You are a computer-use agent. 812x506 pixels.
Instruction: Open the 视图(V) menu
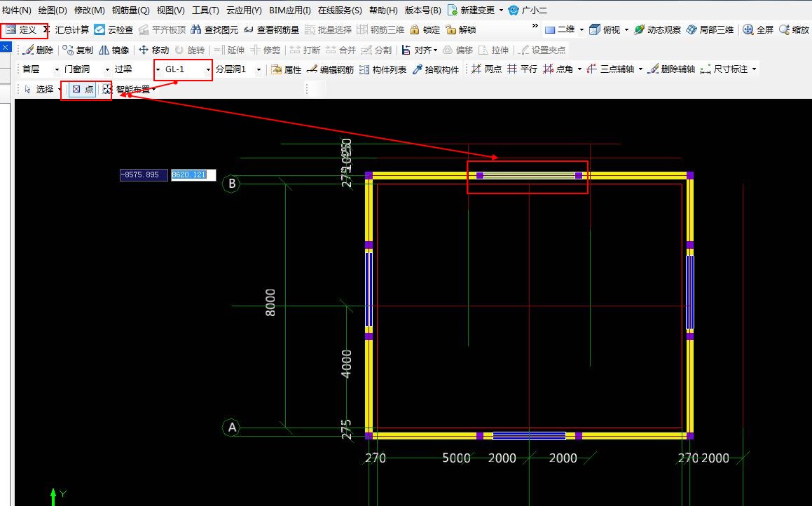click(x=171, y=11)
